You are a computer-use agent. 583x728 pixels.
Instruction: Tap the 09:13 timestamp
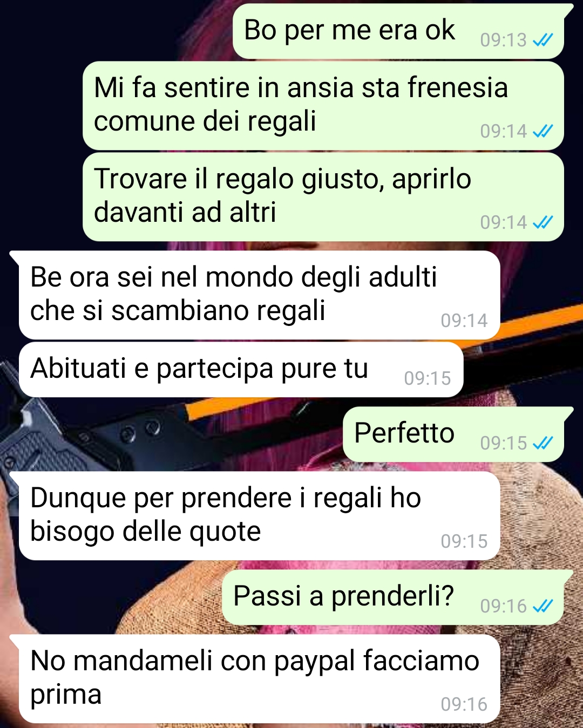tap(503, 40)
